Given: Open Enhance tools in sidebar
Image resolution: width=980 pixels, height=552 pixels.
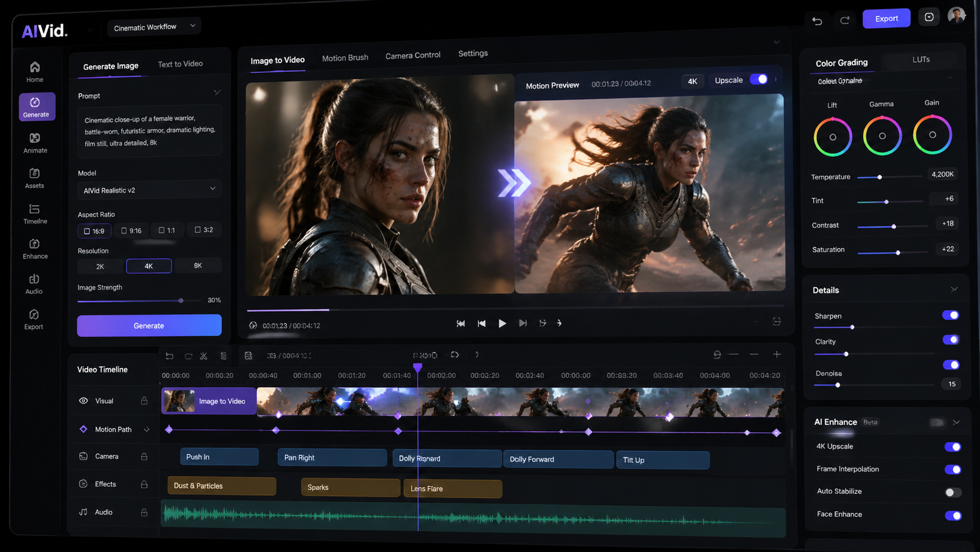Looking at the screenshot, I should (35, 249).
